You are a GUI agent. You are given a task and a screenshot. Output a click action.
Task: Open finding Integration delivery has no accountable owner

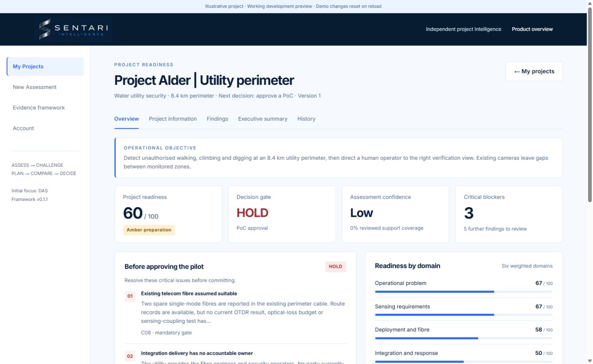click(x=197, y=353)
